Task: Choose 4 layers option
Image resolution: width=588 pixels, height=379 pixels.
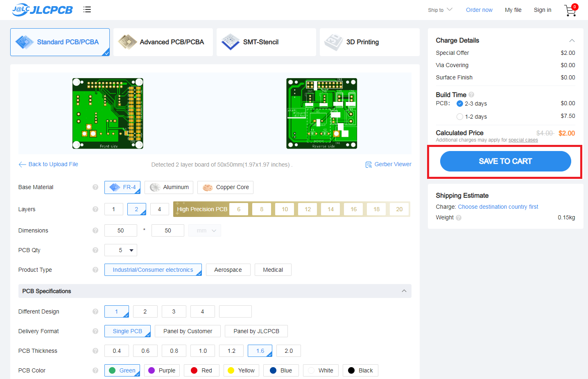Action: coord(159,209)
